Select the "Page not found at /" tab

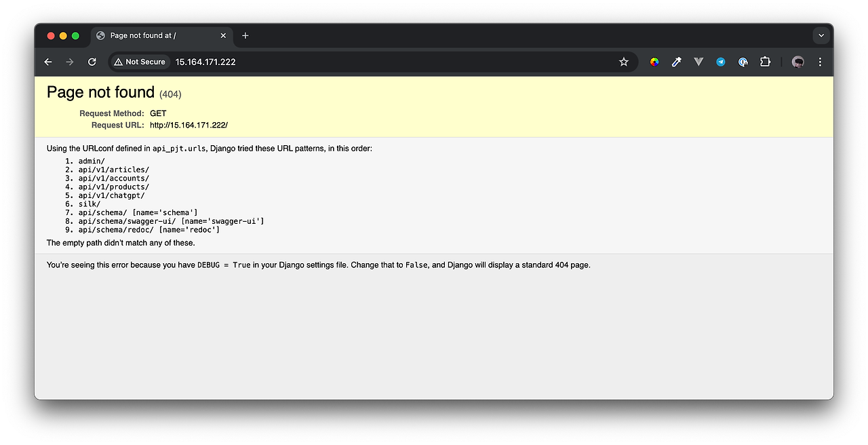tap(161, 35)
